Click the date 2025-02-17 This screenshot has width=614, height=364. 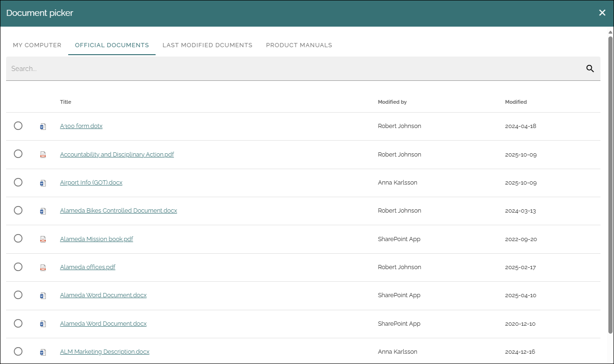pos(521,267)
